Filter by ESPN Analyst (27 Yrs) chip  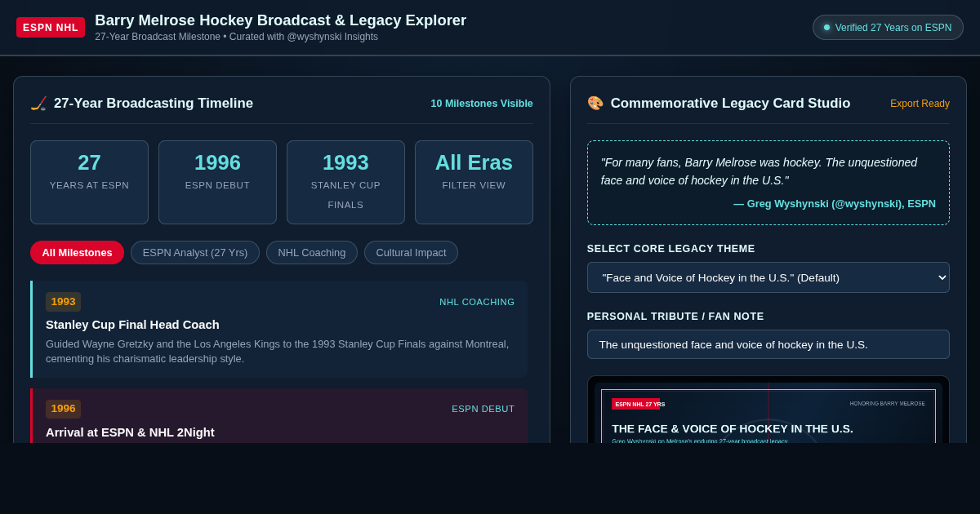click(x=195, y=252)
